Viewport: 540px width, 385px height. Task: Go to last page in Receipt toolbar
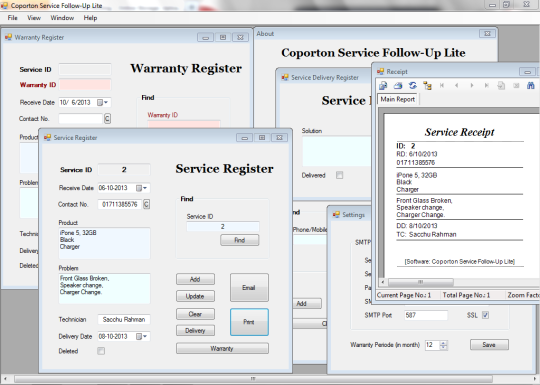click(486, 85)
